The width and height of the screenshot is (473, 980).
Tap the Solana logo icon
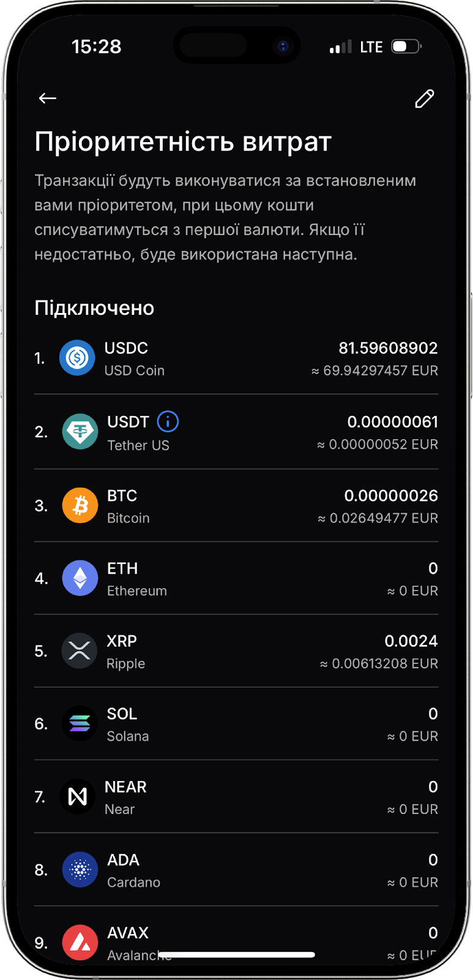(80, 723)
